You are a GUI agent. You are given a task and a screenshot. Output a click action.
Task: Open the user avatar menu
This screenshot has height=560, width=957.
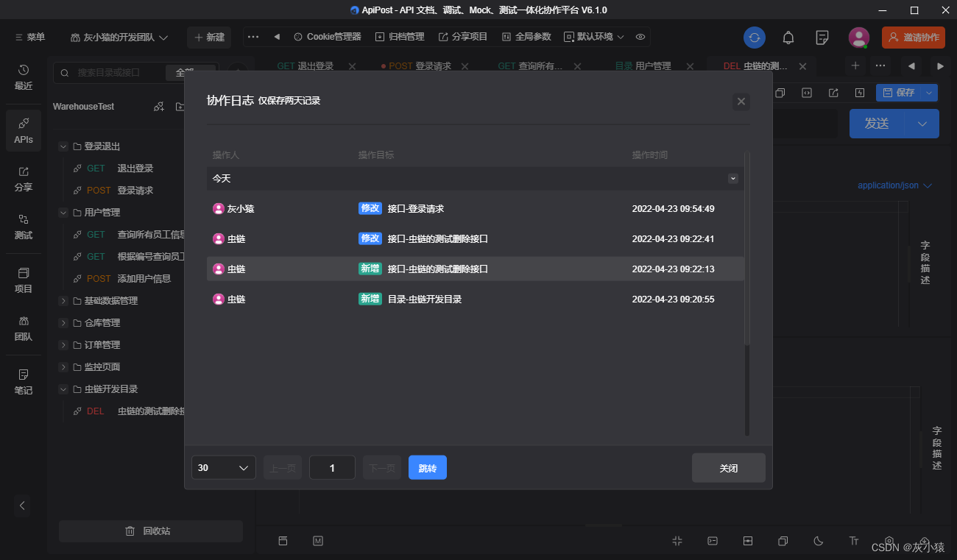pyautogui.click(x=858, y=37)
